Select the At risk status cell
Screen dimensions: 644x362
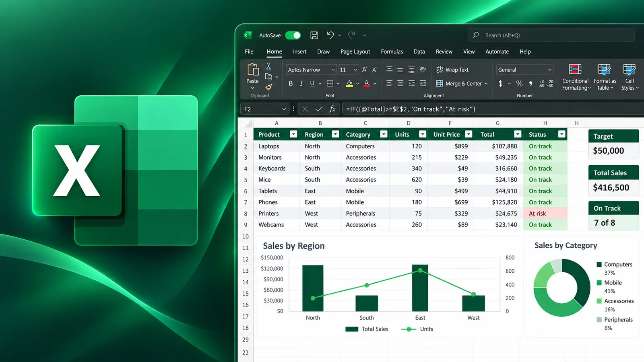[545, 214]
